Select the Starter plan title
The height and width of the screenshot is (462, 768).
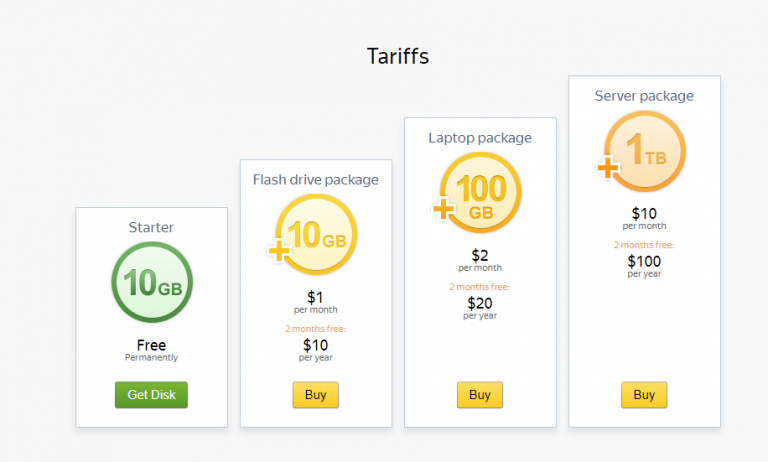(151, 227)
